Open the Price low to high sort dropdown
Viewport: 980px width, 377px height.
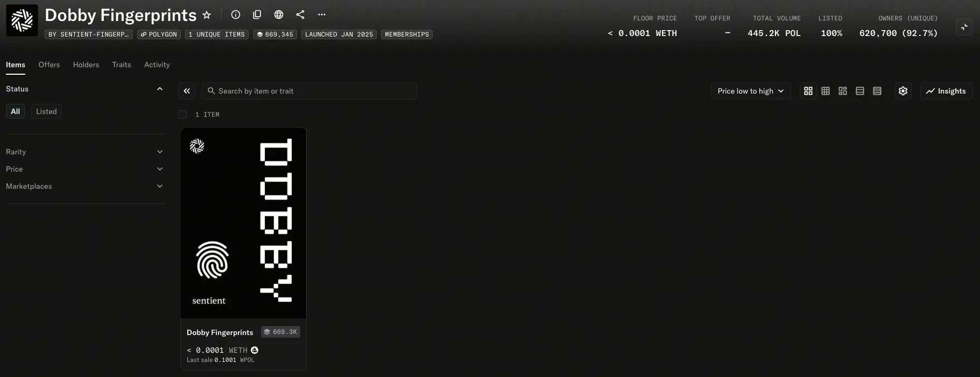[751, 91]
